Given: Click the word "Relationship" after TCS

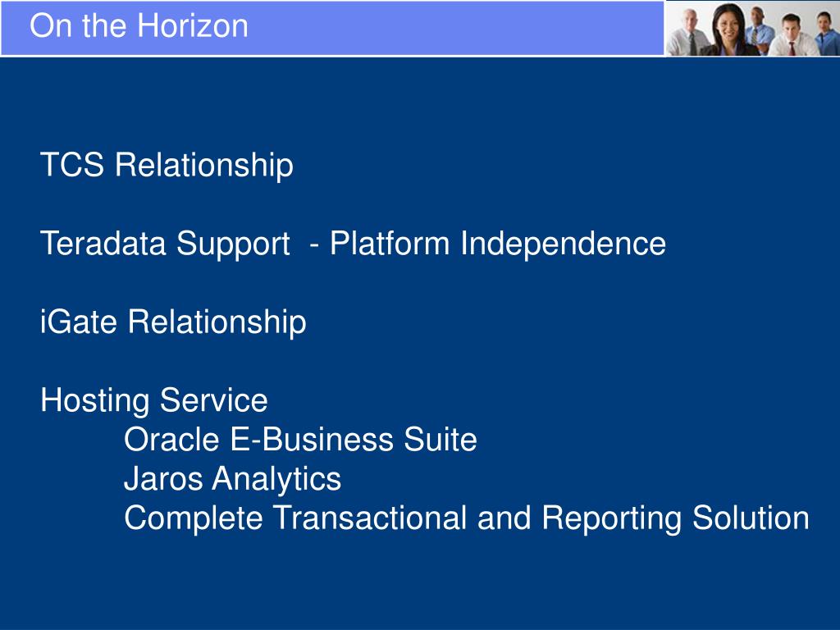Looking at the screenshot, I should (x=204, y=165).
